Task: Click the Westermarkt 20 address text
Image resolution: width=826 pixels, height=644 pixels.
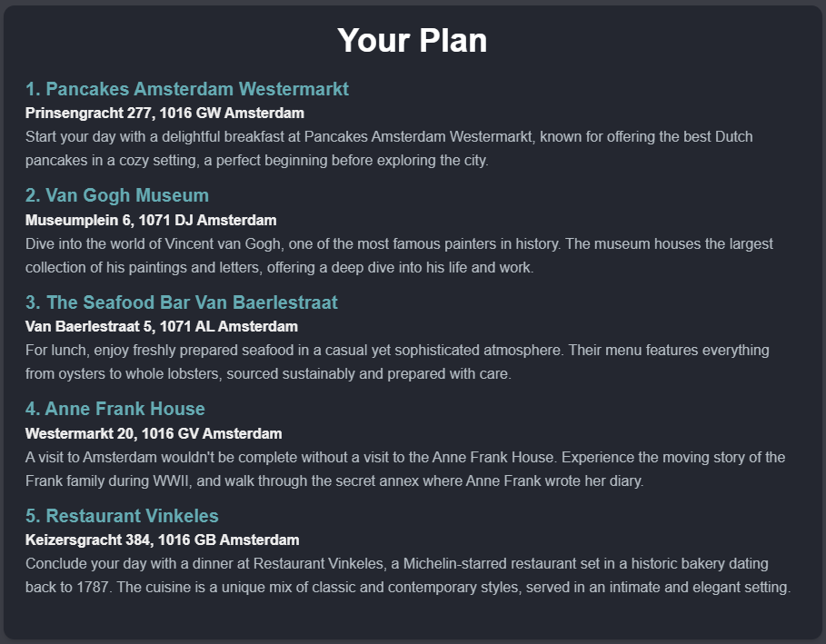Action: tap(154, 433)
